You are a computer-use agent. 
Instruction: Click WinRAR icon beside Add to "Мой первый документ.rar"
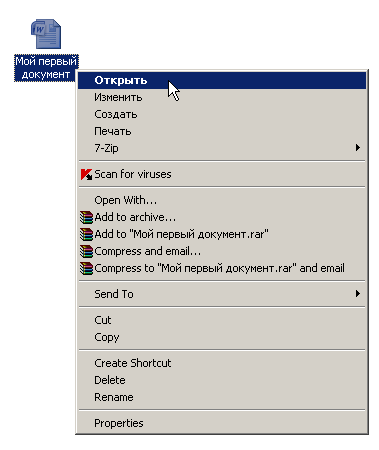pos(86,234)
